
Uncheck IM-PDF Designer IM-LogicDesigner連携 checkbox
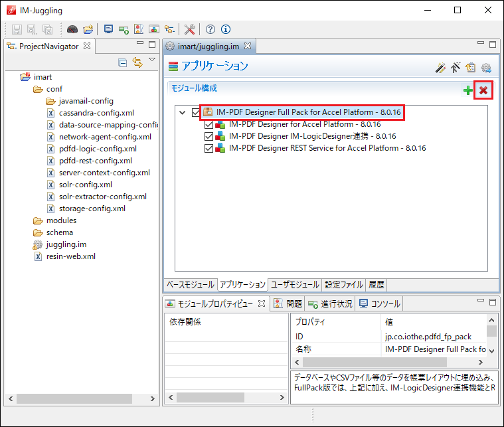click(x=209, y=136)
